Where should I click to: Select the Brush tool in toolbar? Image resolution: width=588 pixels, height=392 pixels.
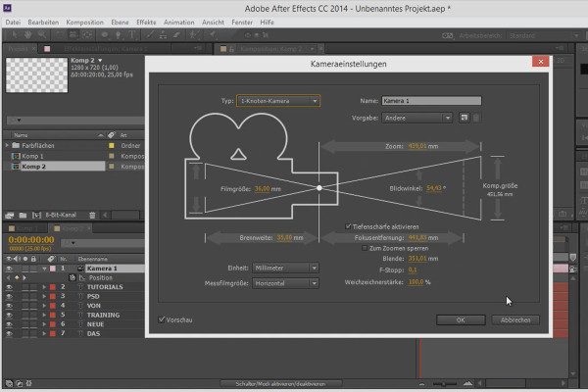(150, 35)
